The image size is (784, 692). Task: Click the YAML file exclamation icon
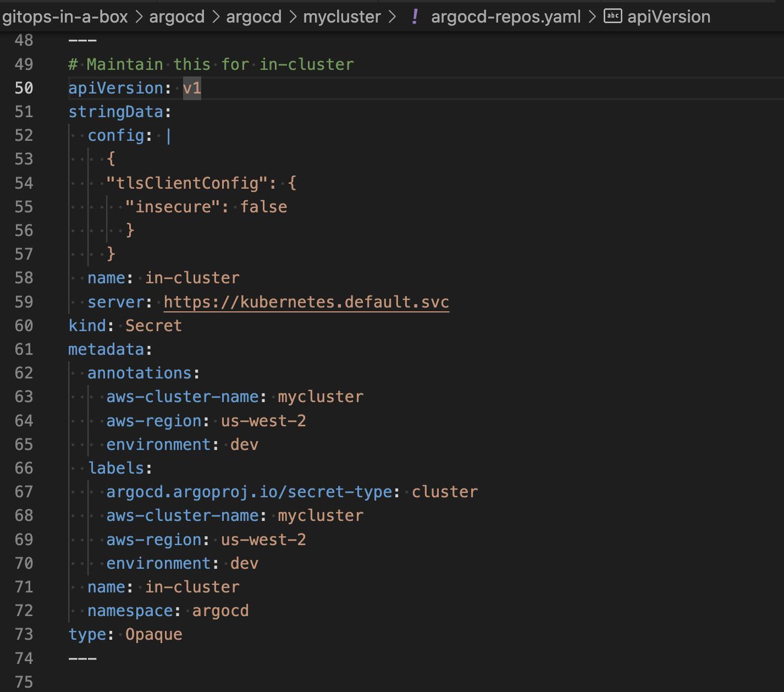coord(415,17)
